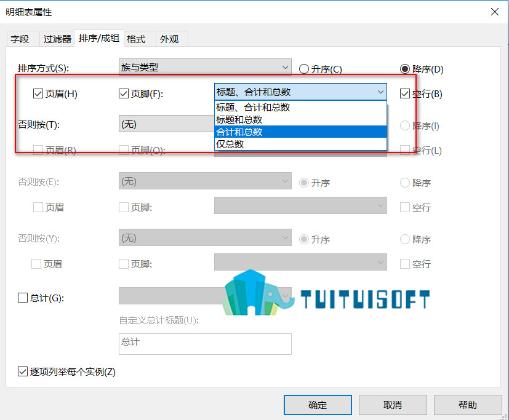
Task: Open the 过滤器 tab
Action: [57, 39]
